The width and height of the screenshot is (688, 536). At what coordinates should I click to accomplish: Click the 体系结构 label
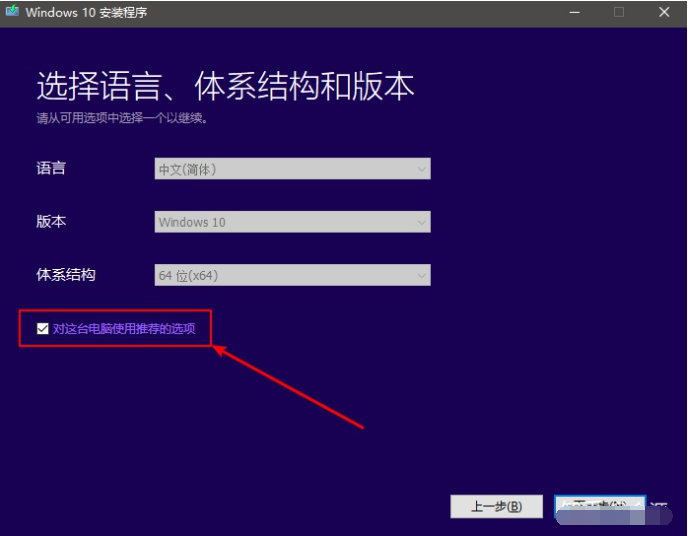click(66, 275)
